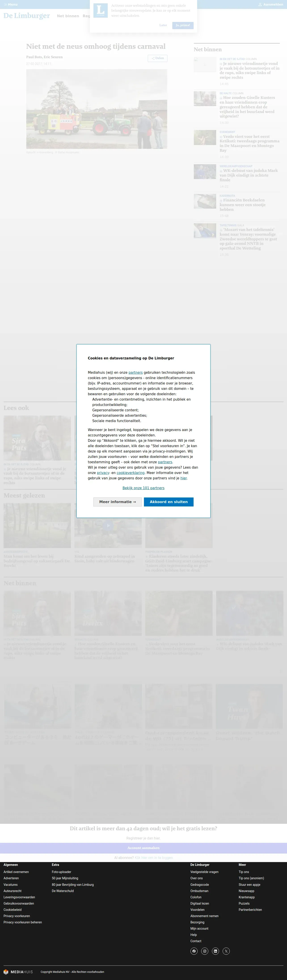Viewport: 287px width, 980px height.
Task: Open Voordelen footer link
Action: point(197,910)
